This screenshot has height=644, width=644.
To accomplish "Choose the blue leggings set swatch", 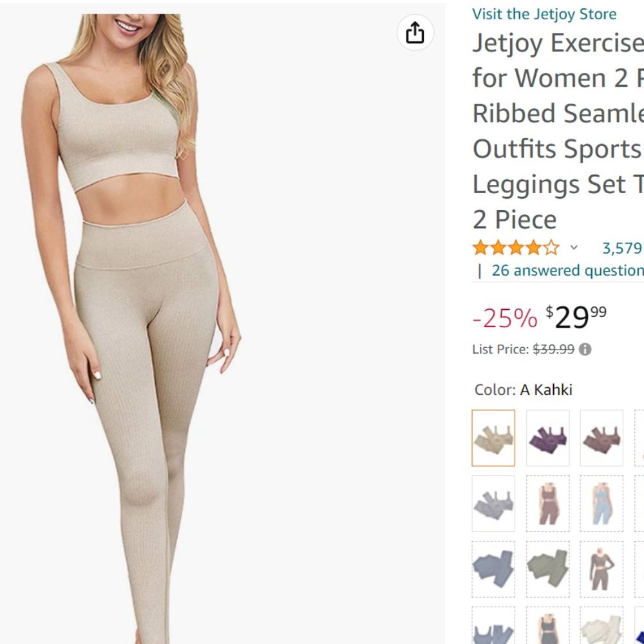I will pos(493,569).
